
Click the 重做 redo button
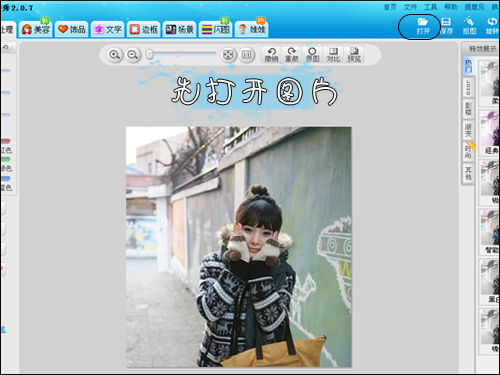tap(292, 54)
